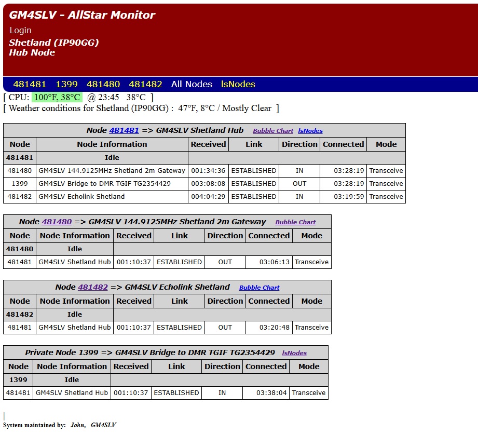Open lsNodes in the blue navigation bar
Viewport: 478px width, 448px height.
(x=238, y=84)
